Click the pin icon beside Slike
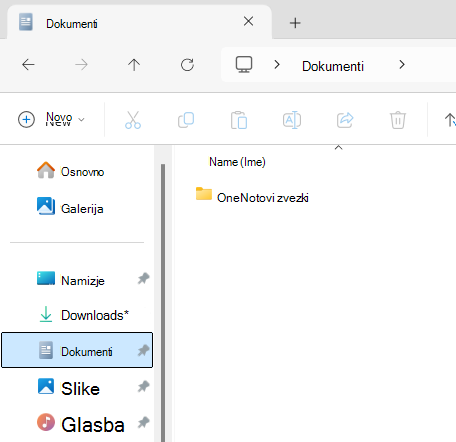This screenshot has width=456, height=442. 143,387
